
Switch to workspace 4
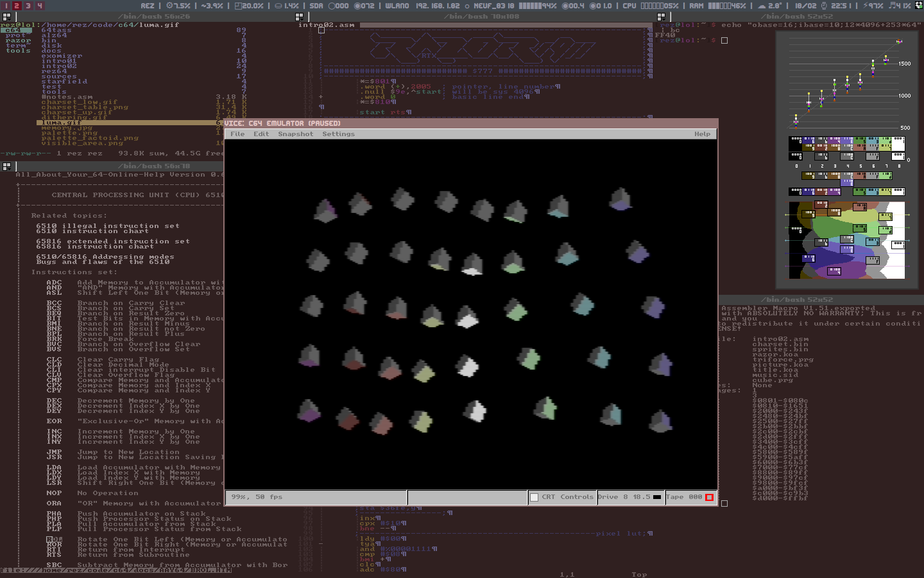39,5
